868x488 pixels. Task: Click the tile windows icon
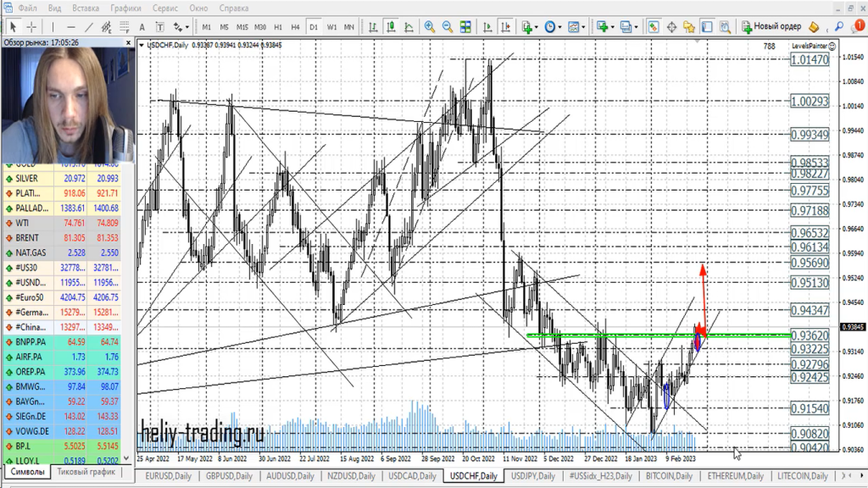[465, 27]
